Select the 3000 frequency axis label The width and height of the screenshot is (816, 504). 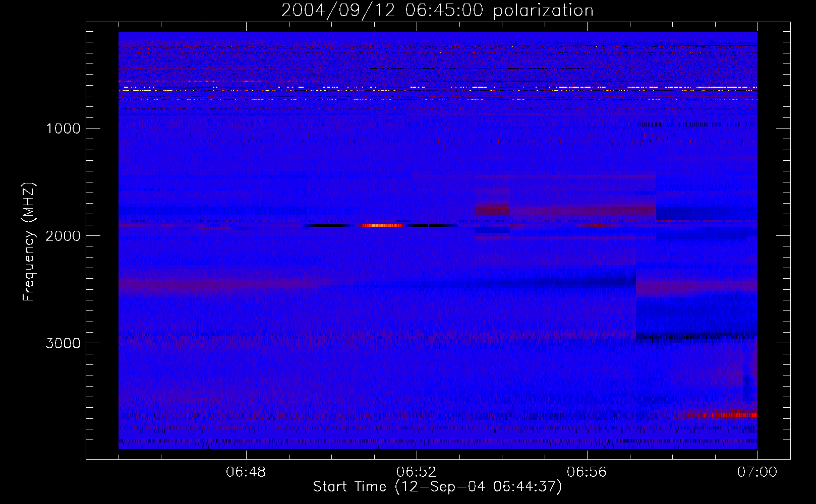[x=63, y=343]
